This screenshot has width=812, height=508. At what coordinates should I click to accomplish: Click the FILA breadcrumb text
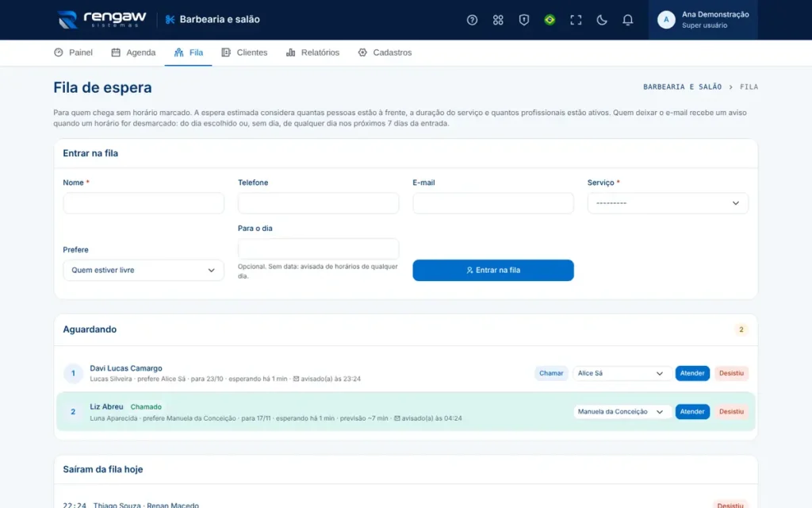[749, 87]
